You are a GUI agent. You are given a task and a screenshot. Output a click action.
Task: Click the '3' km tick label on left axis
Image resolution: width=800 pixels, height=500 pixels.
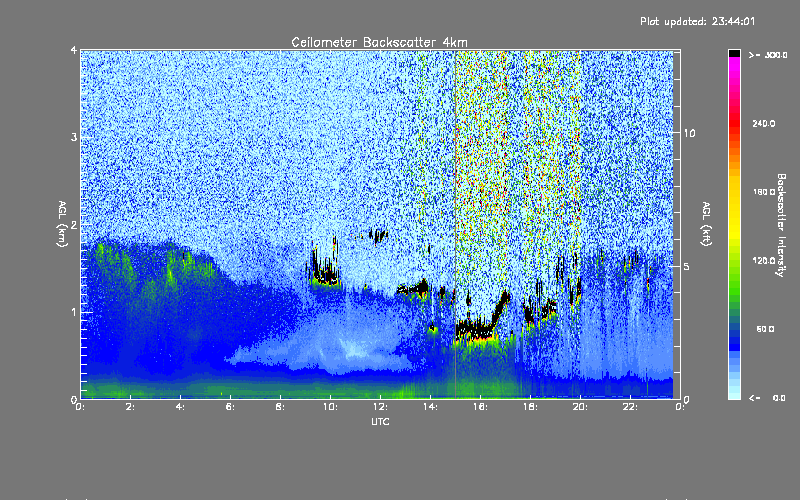click(74, 137)
